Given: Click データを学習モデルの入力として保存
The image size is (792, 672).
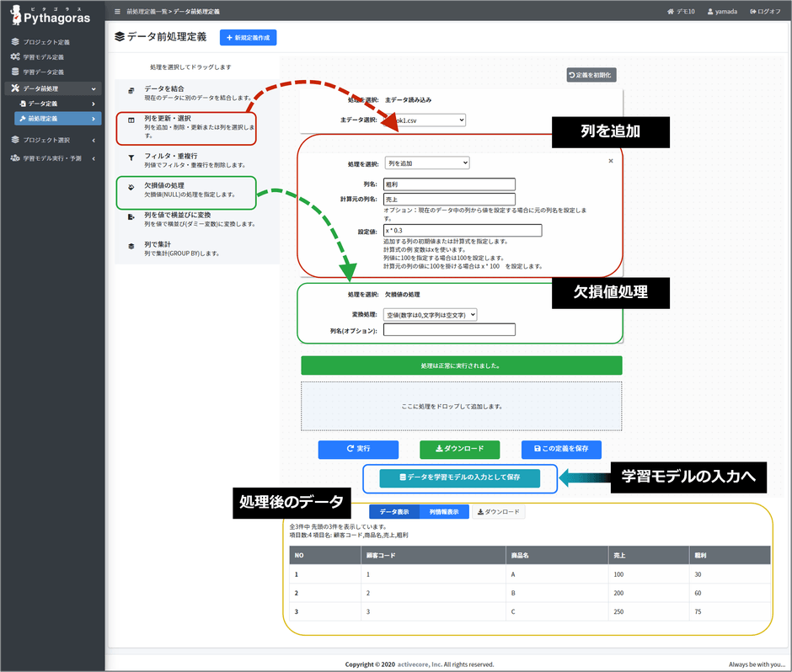Looking at the screenshot, I should 459,477.
